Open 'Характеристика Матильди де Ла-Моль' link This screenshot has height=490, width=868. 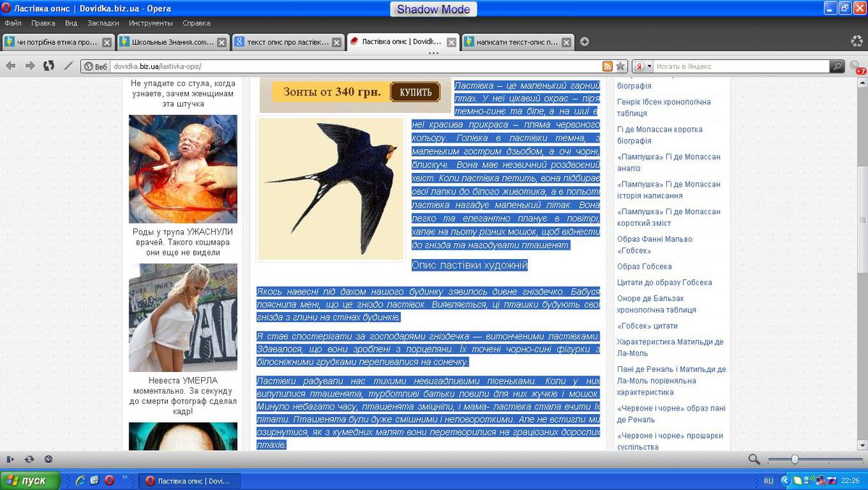point(670,348)
